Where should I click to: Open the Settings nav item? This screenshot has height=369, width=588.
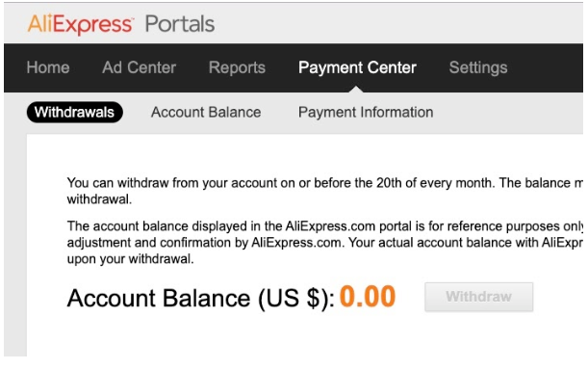pos(478,67)
